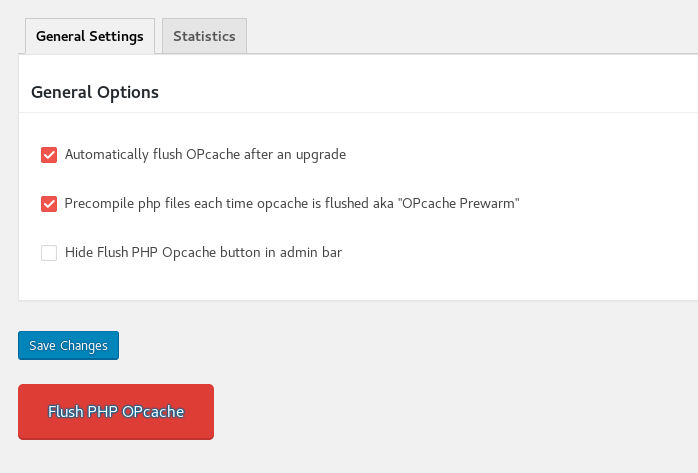This screenshot has width=698, height=473.
Task: Enable Hide Flush PHP Opcache button checkbox
Action: (x=49, y=253)
